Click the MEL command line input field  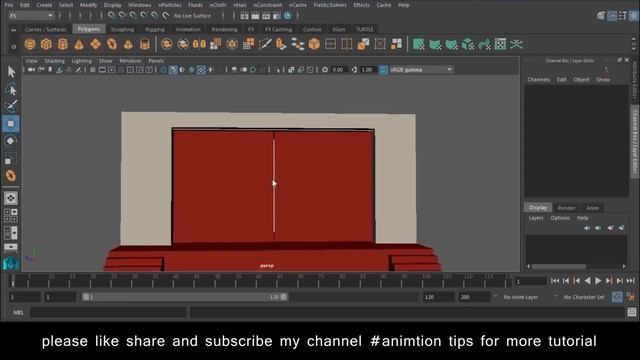[x=108, y=312]
